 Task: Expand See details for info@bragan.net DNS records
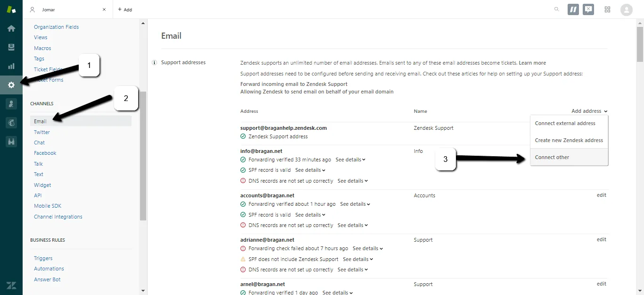coord(353,181)
